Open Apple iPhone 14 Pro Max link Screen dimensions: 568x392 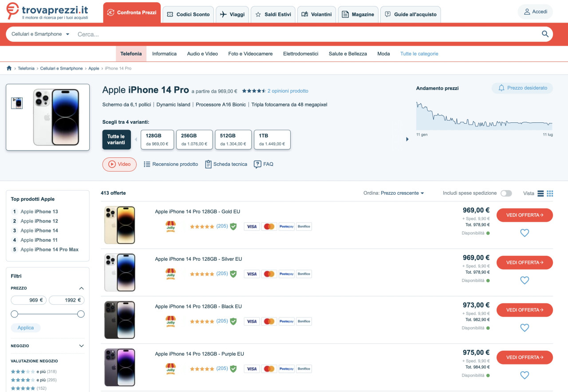pos(49,250)
